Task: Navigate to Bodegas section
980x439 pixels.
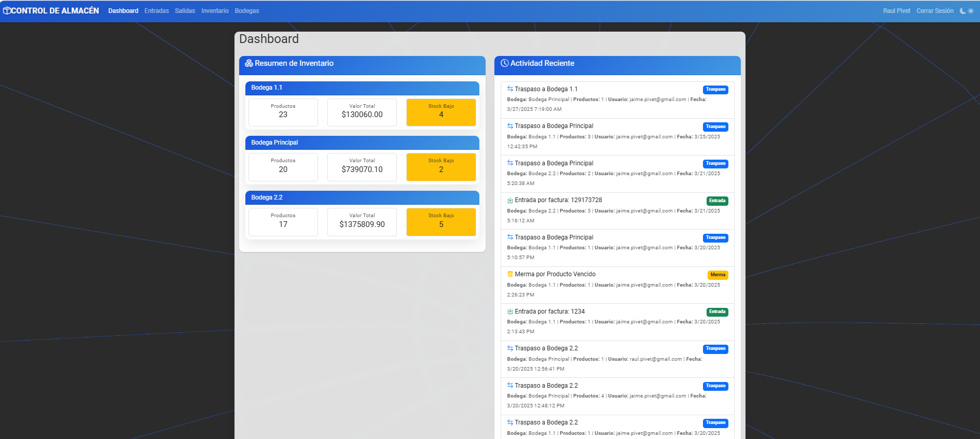Action: [x=246, y=11]
